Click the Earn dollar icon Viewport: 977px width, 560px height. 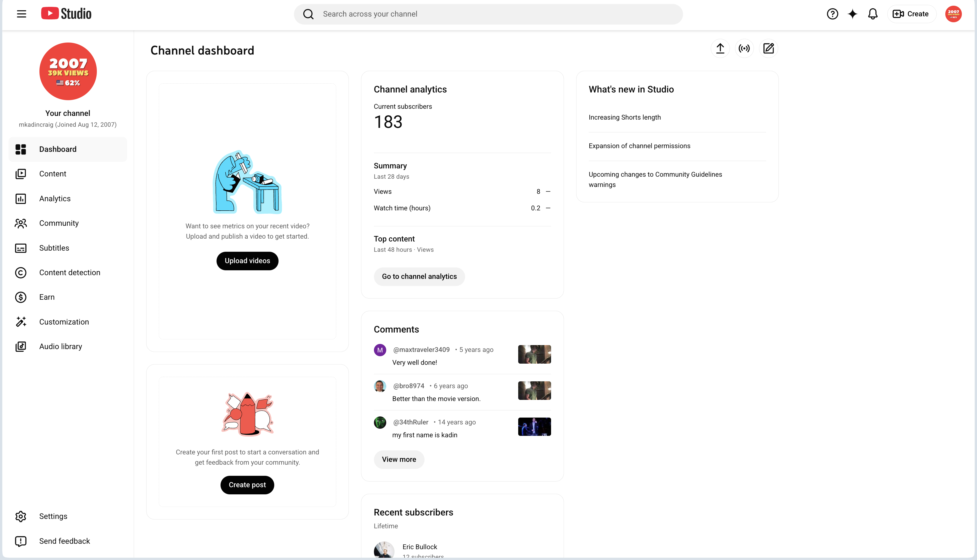(x=21, y=297)
